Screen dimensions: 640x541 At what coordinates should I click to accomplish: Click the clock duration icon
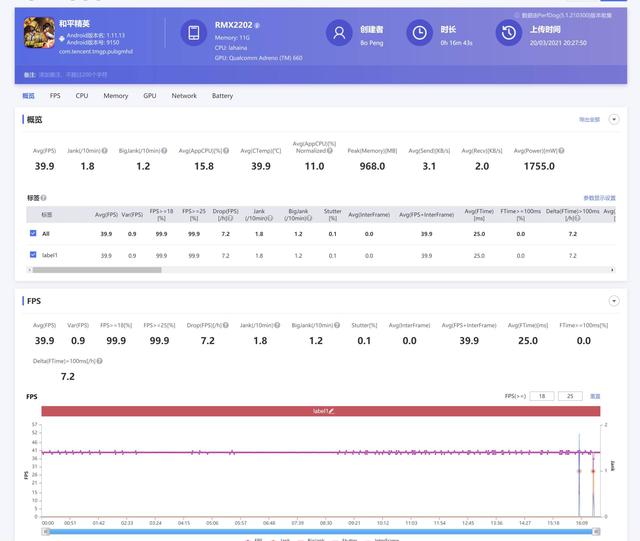[x=420, y=33]
